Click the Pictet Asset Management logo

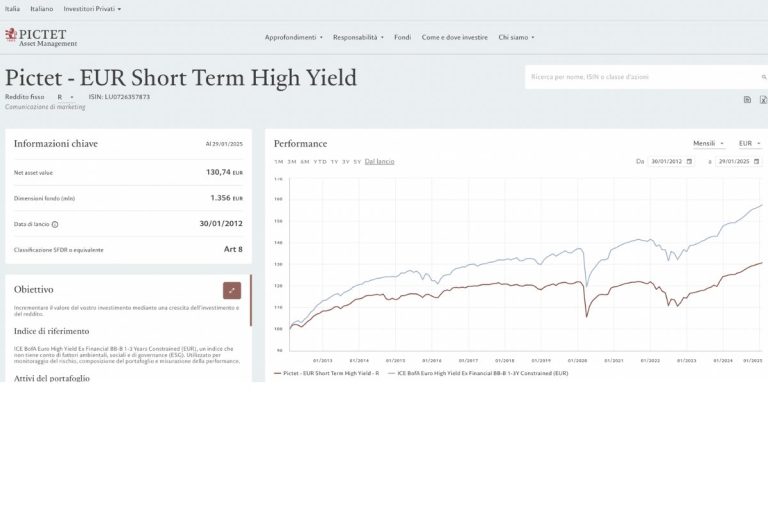41,37
